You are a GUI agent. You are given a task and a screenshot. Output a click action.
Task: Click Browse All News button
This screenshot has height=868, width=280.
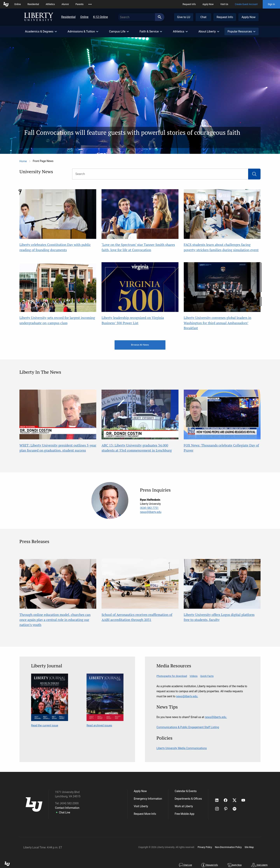coord(140,345)
